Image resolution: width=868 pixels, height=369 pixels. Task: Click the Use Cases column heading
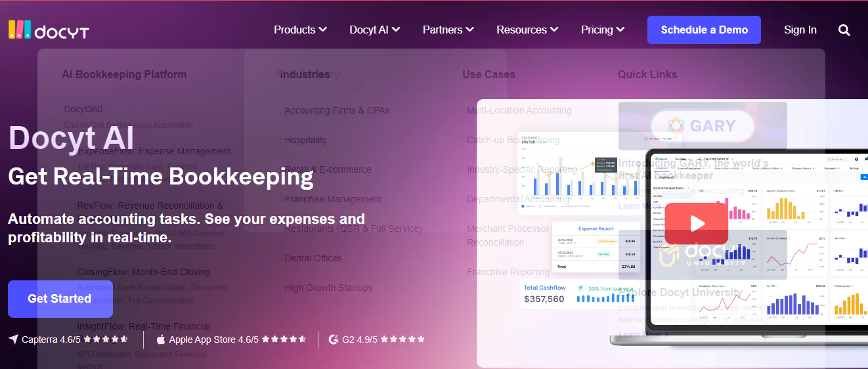pyautogui.click(x=488, y=74)
